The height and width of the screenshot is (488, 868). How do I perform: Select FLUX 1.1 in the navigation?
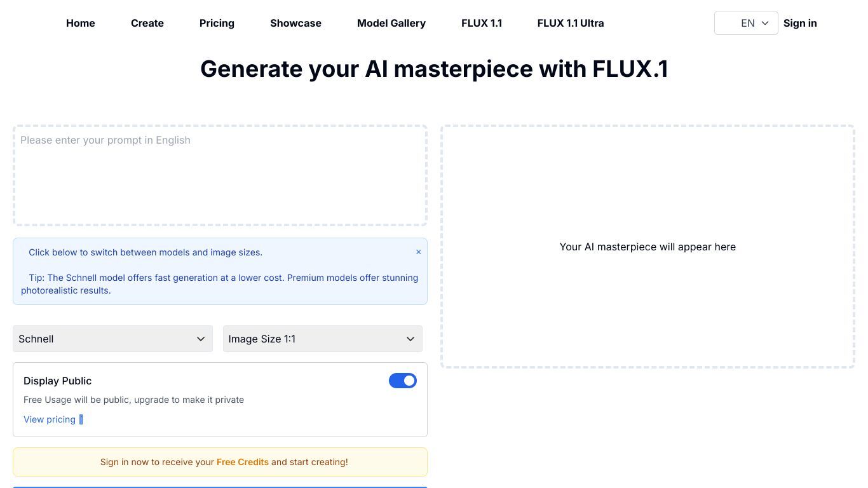pyautogui.click(x=482, y=23)
